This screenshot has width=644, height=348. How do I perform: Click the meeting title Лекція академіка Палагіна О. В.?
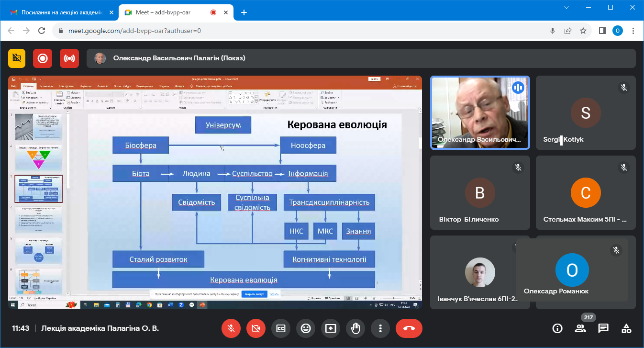(x=100, y=328)
